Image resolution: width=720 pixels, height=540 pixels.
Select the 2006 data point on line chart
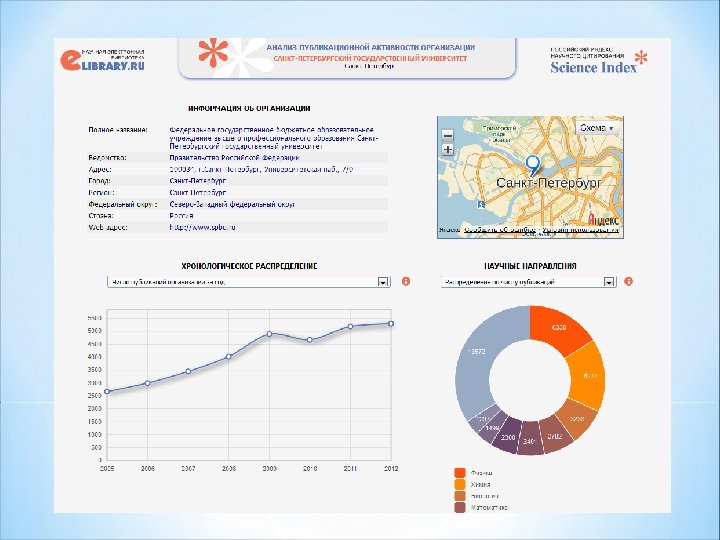click(x=147, y=383)
